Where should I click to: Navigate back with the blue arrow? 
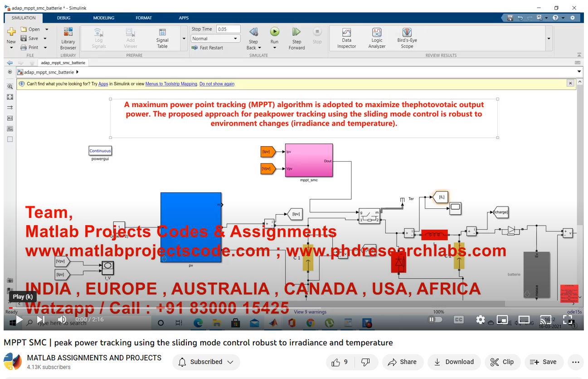pos(10,63)
